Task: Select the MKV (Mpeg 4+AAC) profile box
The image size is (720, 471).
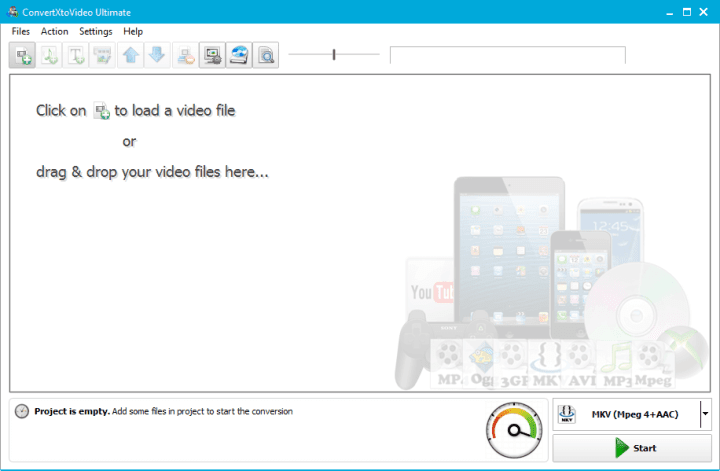Action: (x=632, y=414)
